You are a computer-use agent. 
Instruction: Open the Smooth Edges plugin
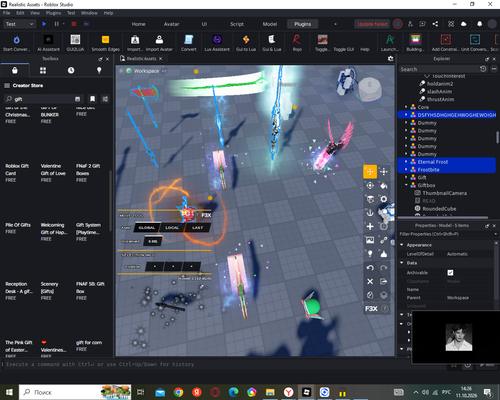[x=105, y=43]
